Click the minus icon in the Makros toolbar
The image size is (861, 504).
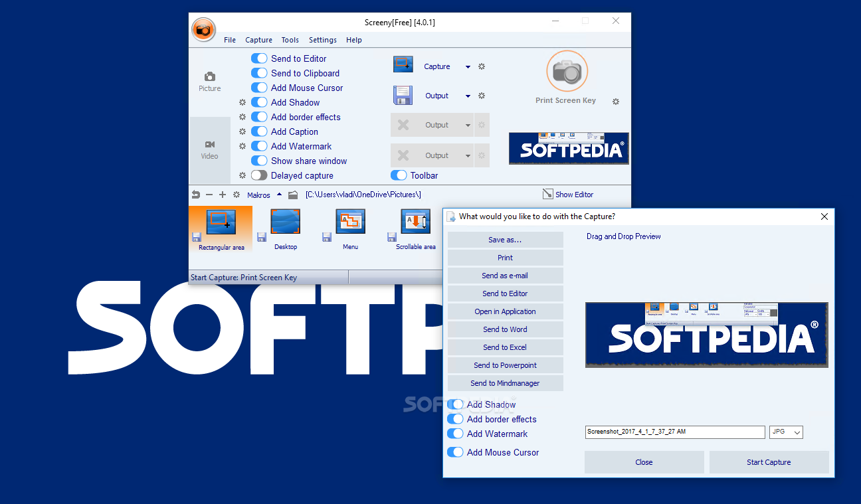click(209, 195)
